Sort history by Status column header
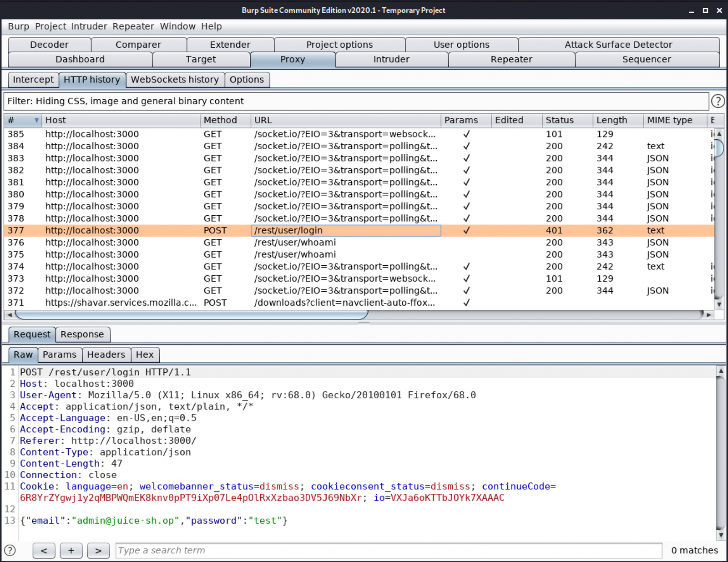Screen dimensions: 728x562 pos(567,120)
